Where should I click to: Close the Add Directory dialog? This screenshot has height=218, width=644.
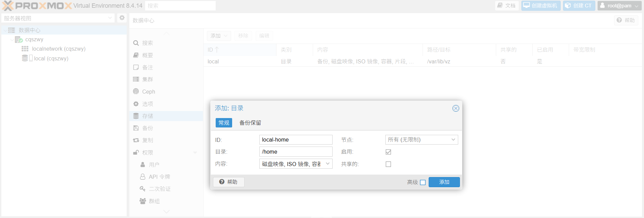coord(456,108)
